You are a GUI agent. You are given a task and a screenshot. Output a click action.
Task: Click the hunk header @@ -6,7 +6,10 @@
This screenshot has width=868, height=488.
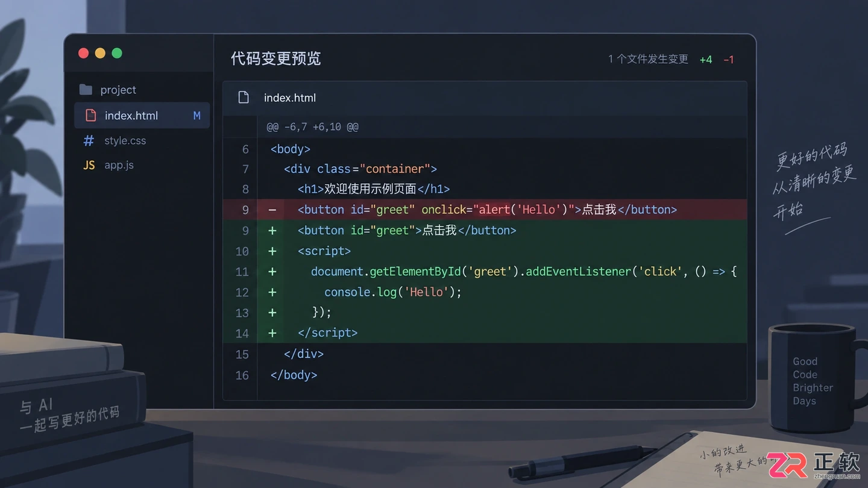pyautogui.click(x=312, y=127)
